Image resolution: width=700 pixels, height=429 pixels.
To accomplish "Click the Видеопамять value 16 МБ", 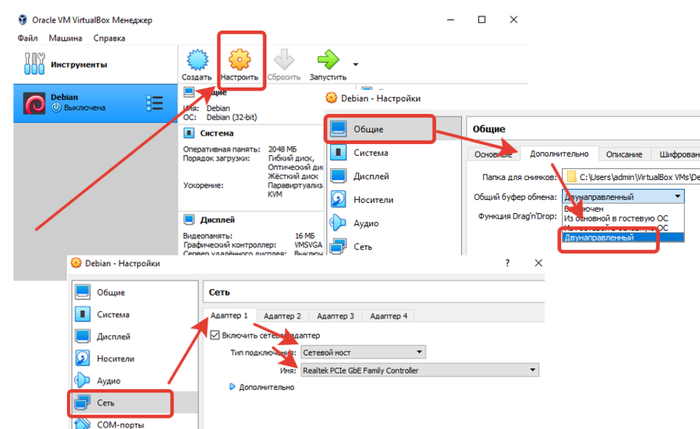I will tap(304, 236).
